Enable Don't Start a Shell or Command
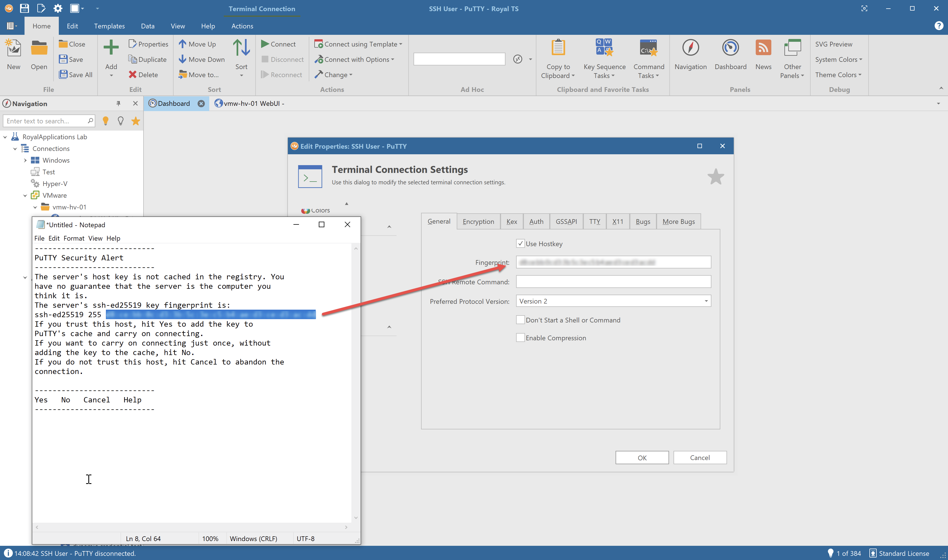 coord(520,320)
